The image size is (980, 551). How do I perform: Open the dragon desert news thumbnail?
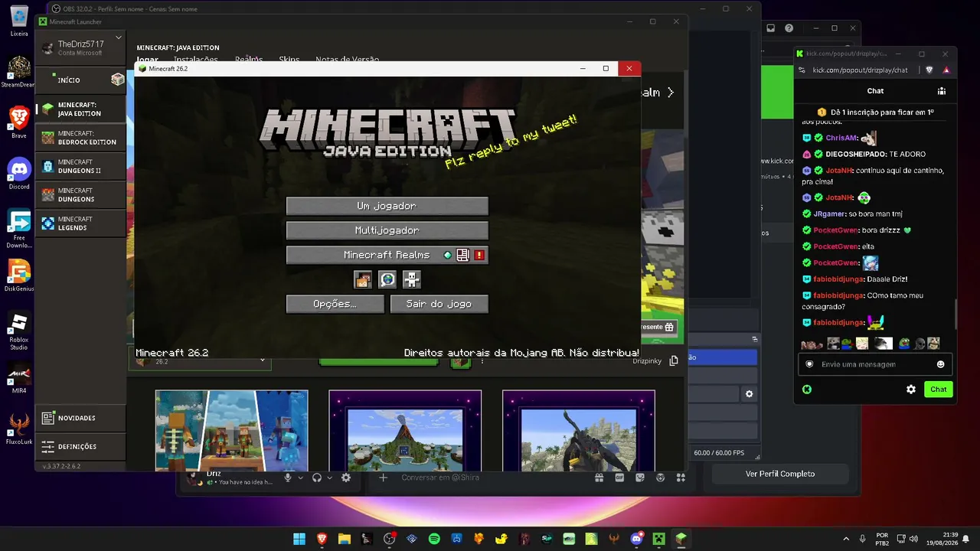click(x=579, y=431)
